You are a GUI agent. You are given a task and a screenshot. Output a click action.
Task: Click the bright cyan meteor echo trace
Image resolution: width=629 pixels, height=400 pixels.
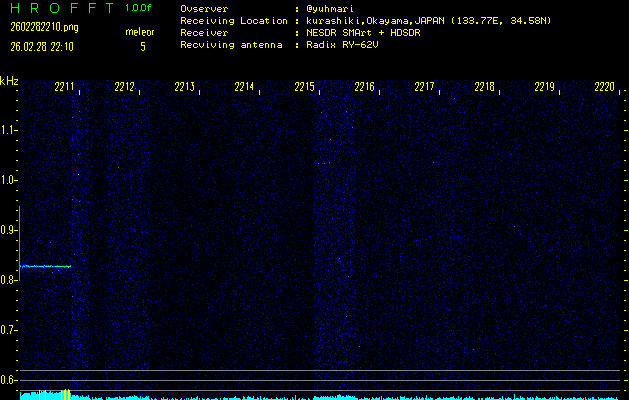coord(45,266)
